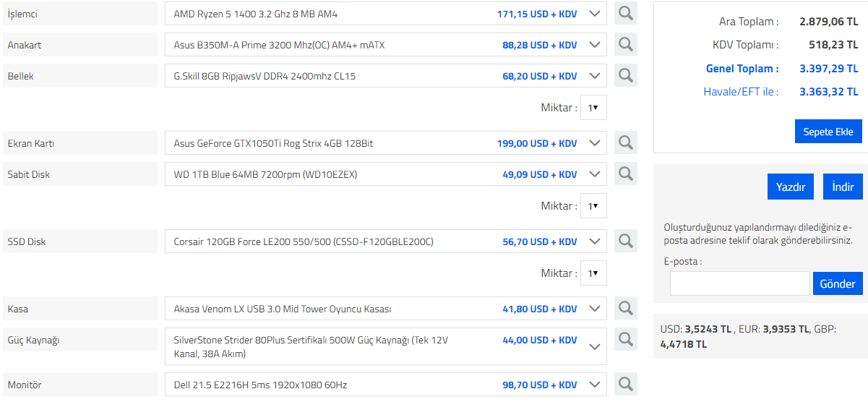Click magnifier icon next to Monitör row

pyautogui.click(x=626, y=385)
